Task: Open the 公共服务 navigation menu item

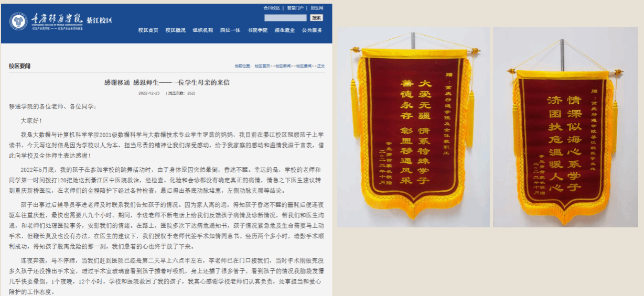Action: coord(312,30)
